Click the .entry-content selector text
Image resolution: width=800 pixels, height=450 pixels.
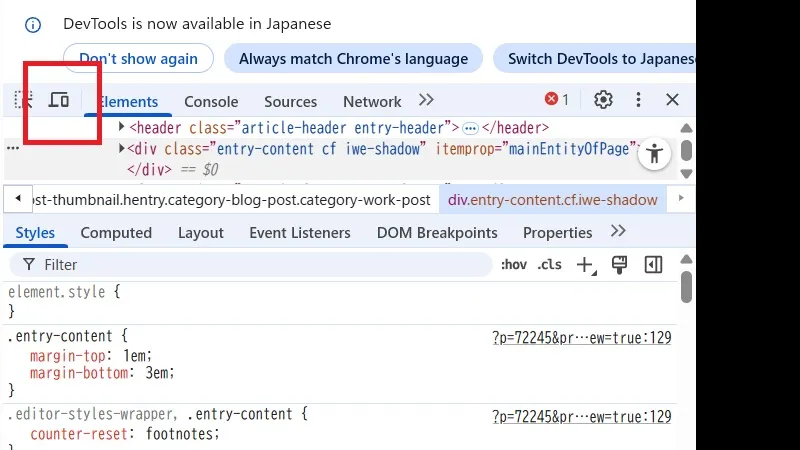click(x=60, y=336)
